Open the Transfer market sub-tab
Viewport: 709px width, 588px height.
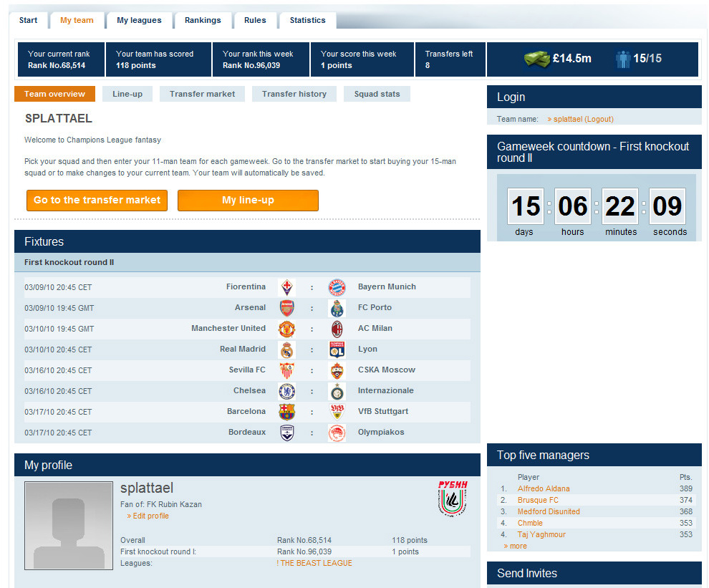[x=202, y=94]
